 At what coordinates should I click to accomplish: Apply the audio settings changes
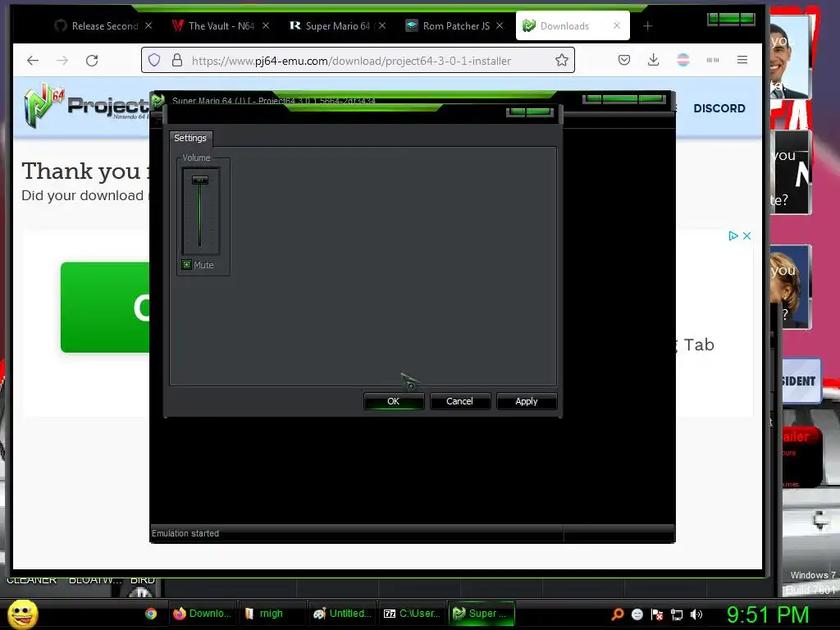click(x=526, y=401)
